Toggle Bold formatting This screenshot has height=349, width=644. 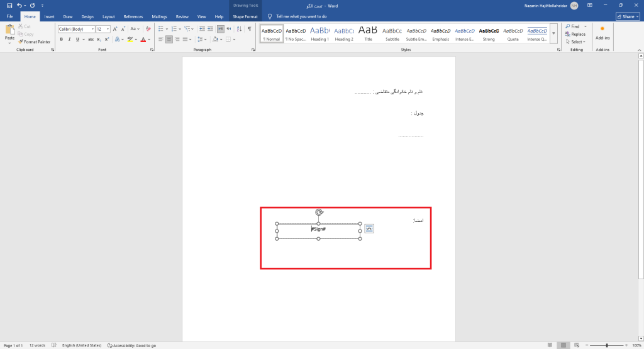pos(61,39)
